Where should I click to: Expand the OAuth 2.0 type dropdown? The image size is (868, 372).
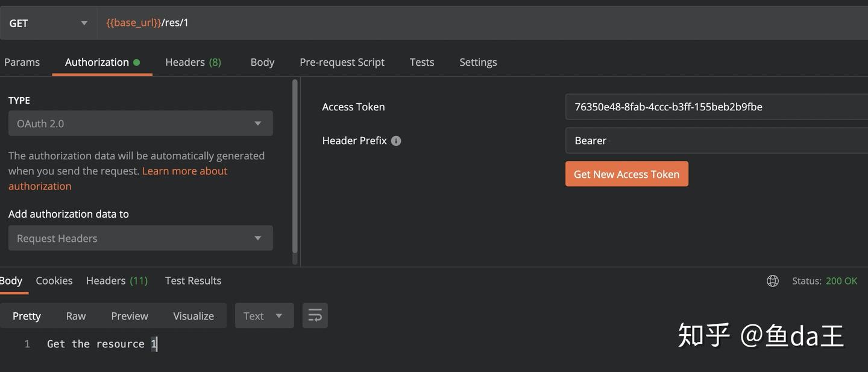click(x=140, y=124)
